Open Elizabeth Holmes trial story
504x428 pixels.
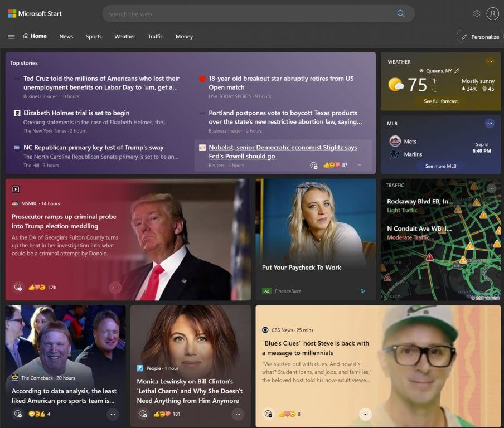[76, 113]
